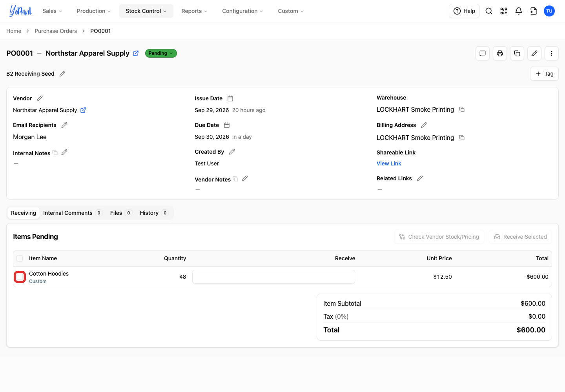Open the Issue Date calendar icon
This screenshot has height=392, width=565.
[230, 98]
